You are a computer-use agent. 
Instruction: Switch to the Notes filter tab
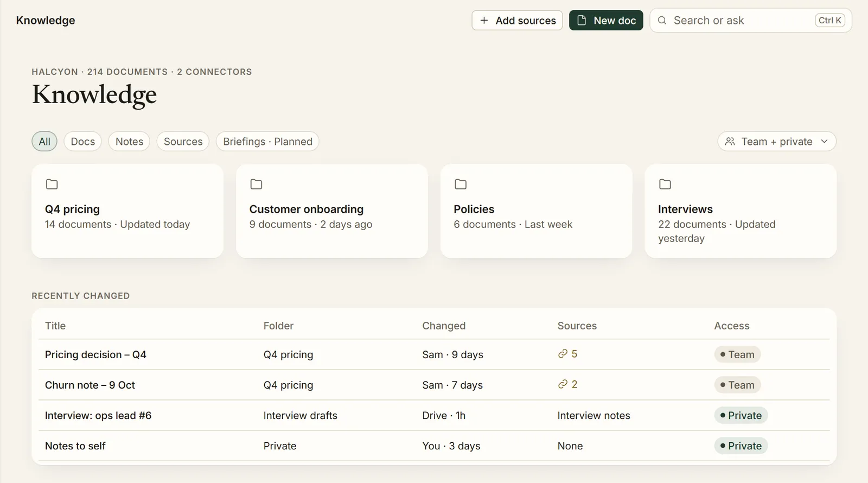[x=130, y=142]
